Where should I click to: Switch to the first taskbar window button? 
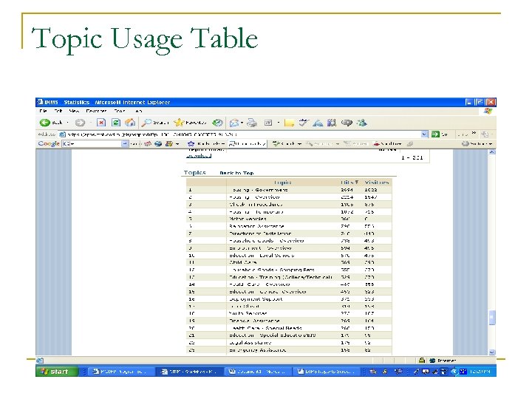(x=120, y=372)
